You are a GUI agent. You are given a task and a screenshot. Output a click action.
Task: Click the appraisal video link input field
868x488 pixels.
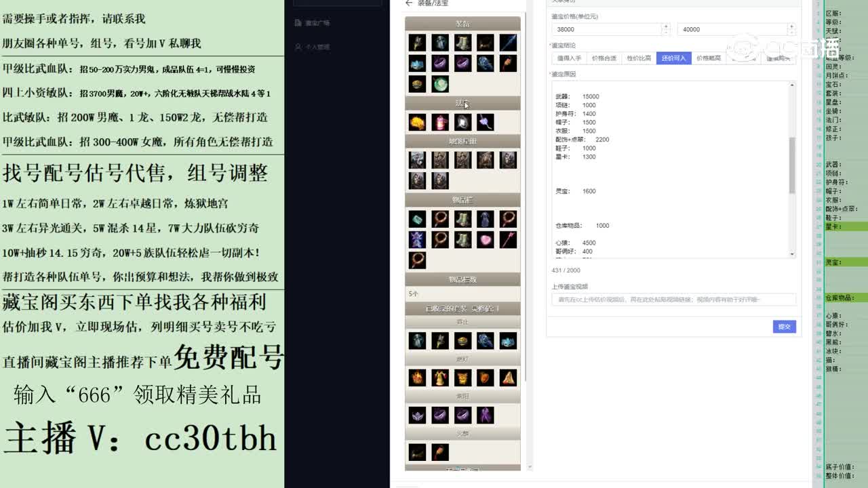(673, 300)
